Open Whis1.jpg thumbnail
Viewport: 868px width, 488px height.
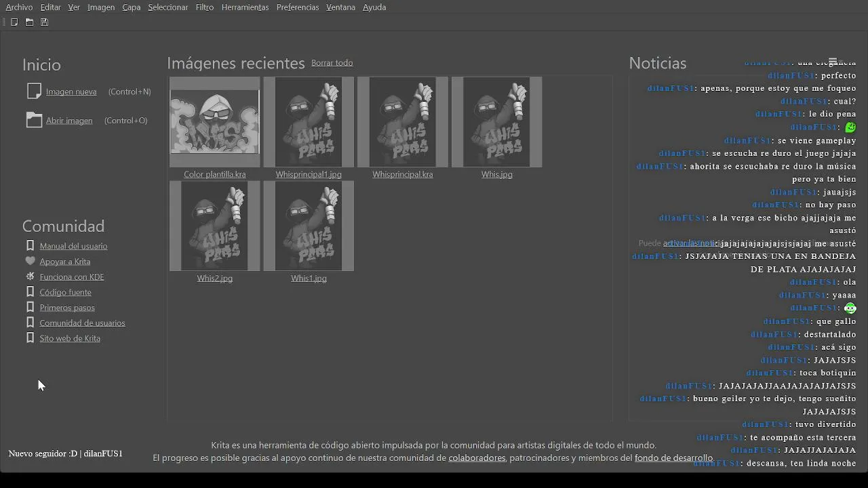(309, 226)
